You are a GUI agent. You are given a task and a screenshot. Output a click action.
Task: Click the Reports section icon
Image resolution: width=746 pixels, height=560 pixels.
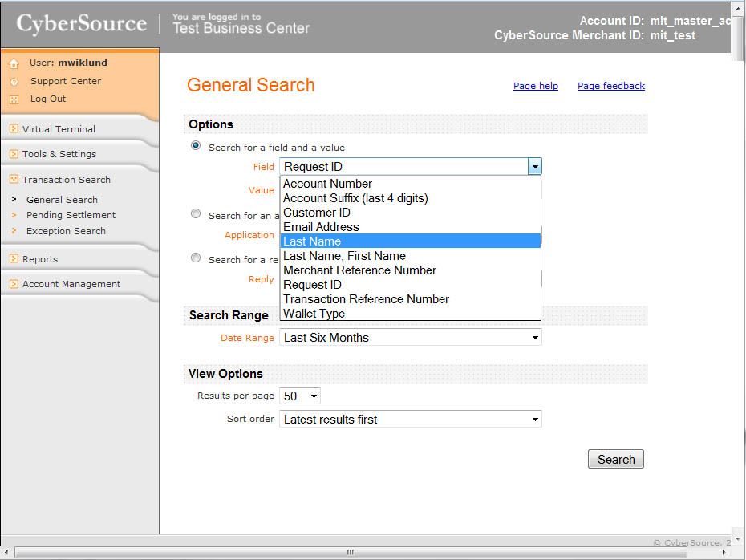[x=14, y=259]
